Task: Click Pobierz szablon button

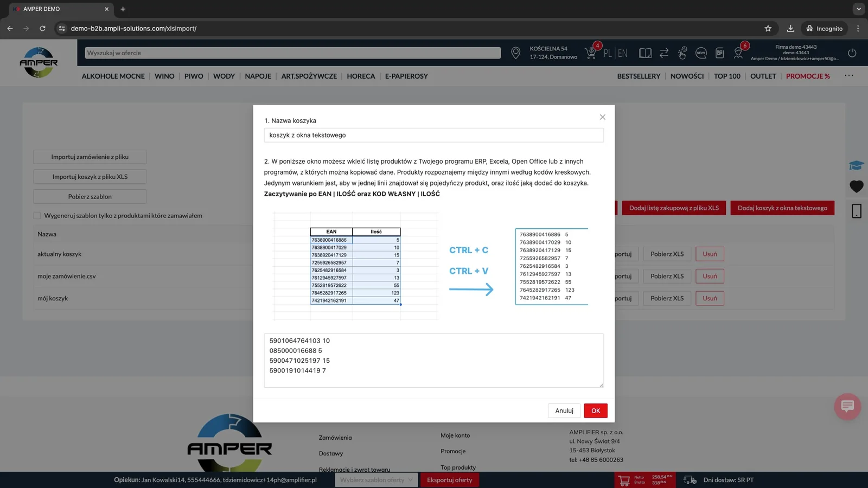Action: point(90,196)
